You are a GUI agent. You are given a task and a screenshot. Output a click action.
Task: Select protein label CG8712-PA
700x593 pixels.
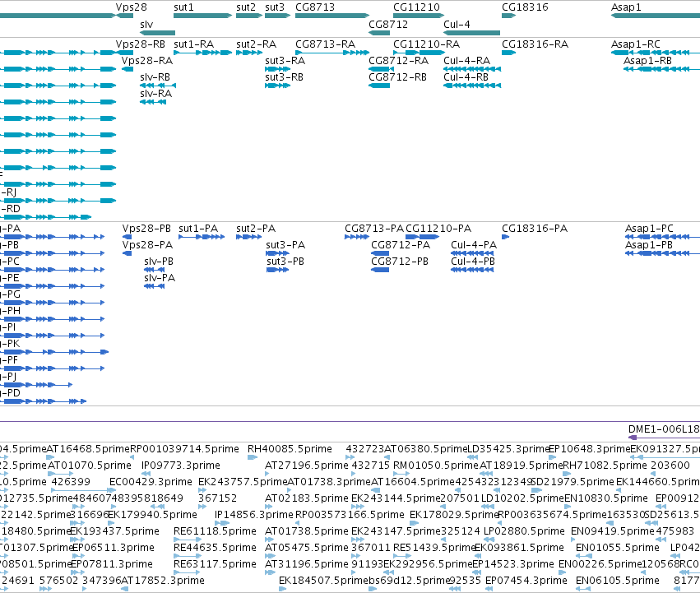(x=401, y=245)
